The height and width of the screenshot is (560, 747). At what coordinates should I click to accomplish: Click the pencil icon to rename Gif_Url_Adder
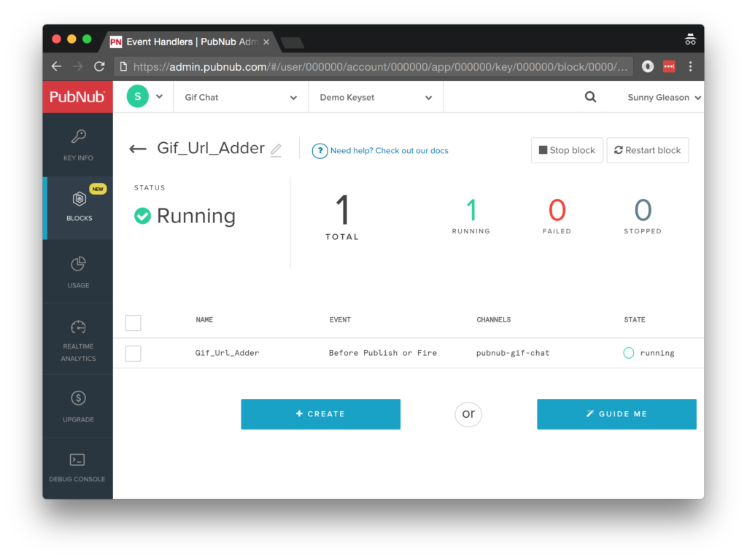(x=276, y=149)
